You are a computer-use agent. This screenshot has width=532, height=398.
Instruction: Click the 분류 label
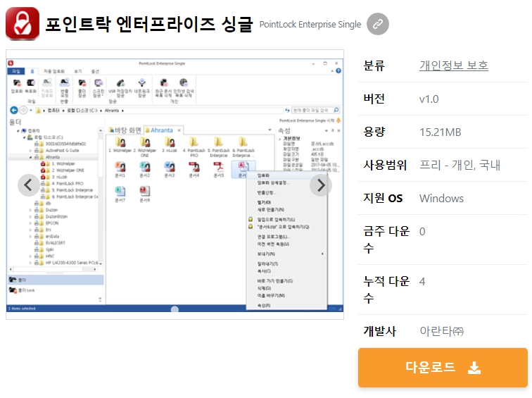(374, 66)
